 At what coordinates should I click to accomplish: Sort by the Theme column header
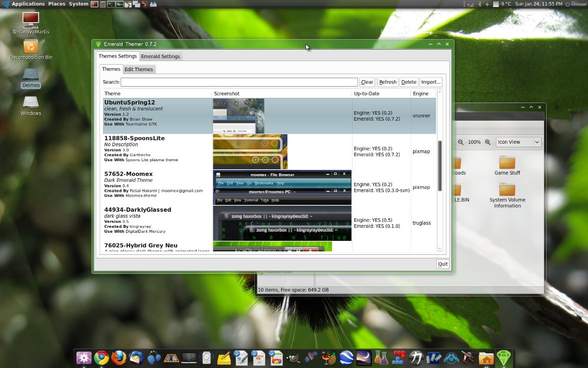click(157, 94)
